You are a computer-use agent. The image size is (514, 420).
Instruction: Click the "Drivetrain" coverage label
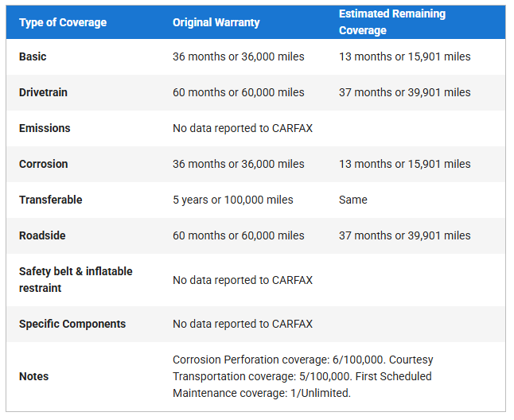(x=43, y=92)
